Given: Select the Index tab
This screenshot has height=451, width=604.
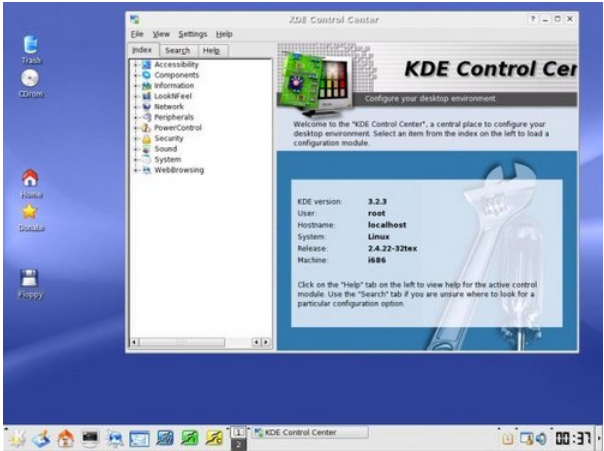Looking at the screenshot, I should point(142,50).
